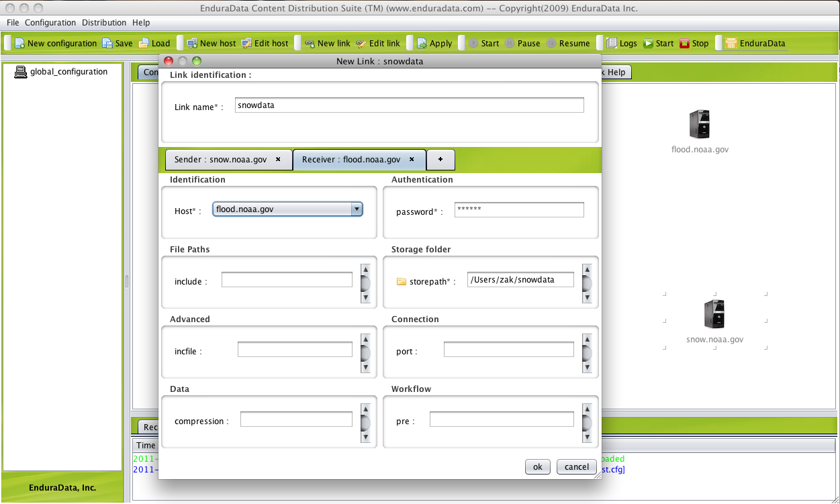Open the Configuration menu

coord(50,23)
